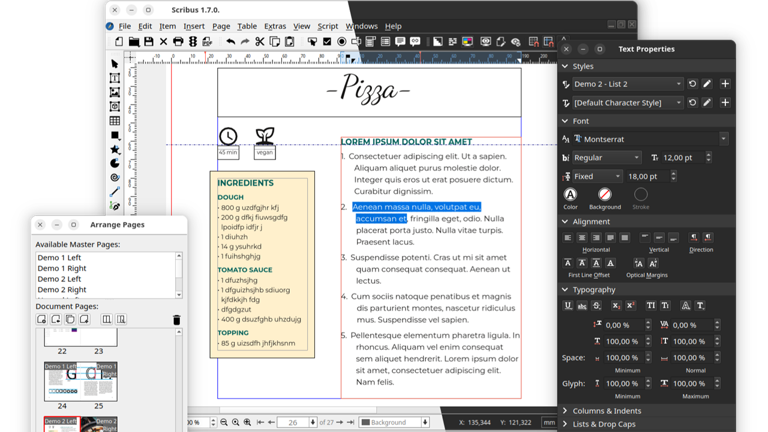
Task: Click the text Color swatch button
Action: point(570,195)
